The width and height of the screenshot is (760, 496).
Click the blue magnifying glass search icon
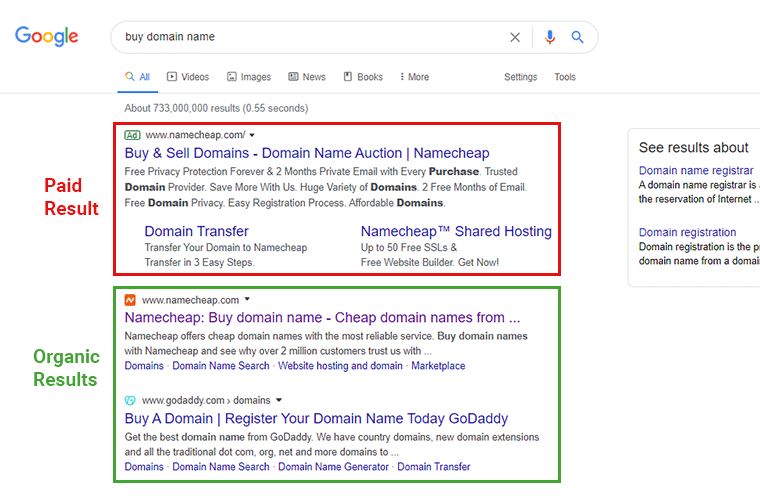tap(577, 37)
